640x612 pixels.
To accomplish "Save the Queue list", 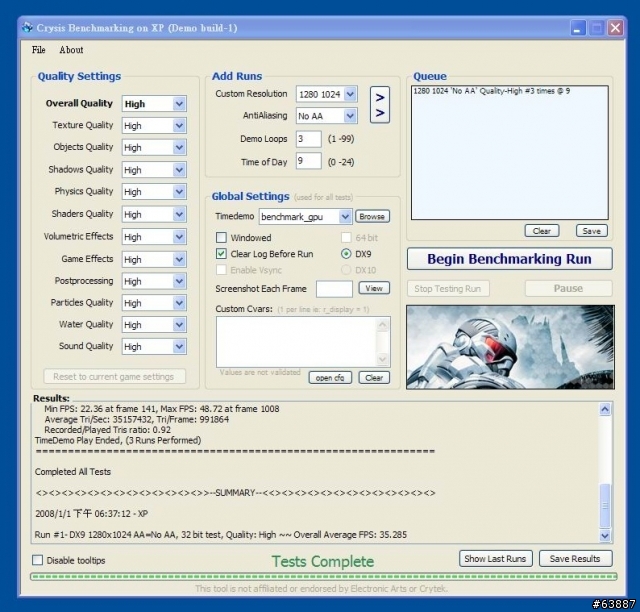I will click(591, 231).
